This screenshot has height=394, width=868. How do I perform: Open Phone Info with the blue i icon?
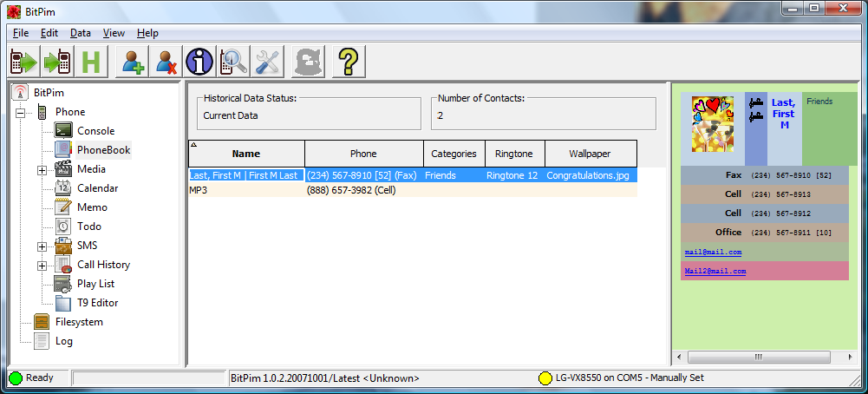click(x=199, y=61)
